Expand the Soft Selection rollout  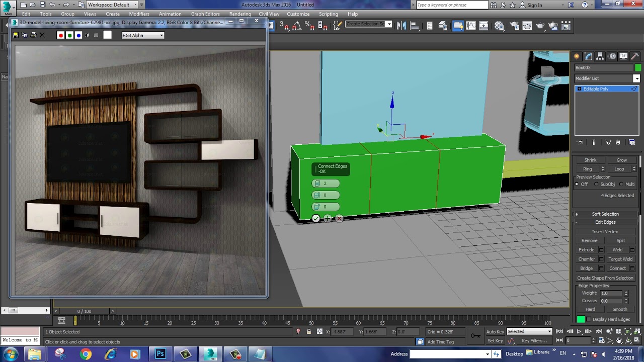pyautogui.click(x=605, y=214)
